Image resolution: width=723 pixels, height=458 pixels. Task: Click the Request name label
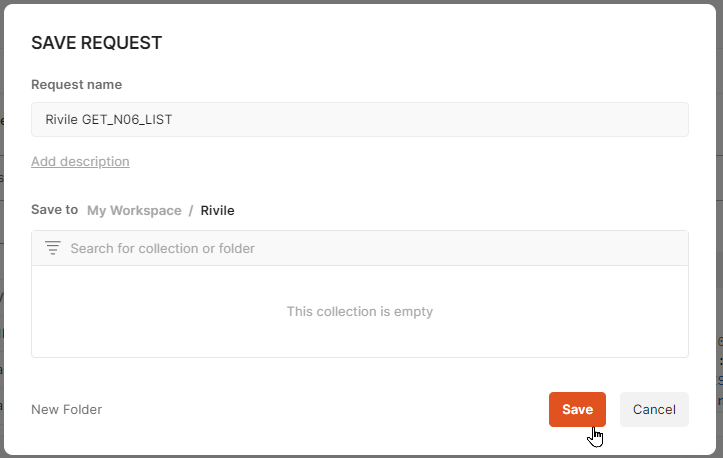coord(77,85)
